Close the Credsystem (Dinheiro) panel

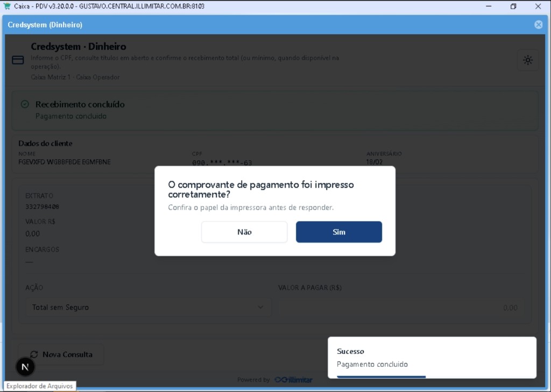[538, 25]
